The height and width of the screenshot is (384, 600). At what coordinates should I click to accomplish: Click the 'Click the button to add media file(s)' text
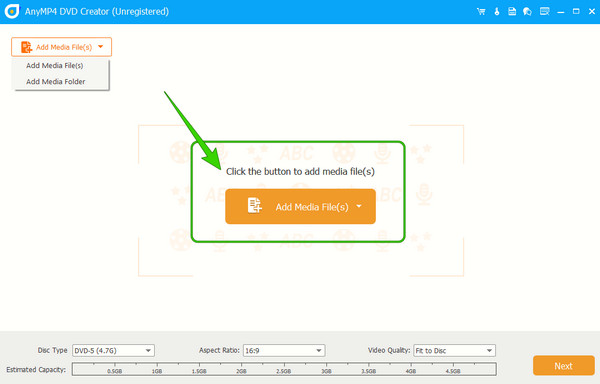tap(300, 171)
